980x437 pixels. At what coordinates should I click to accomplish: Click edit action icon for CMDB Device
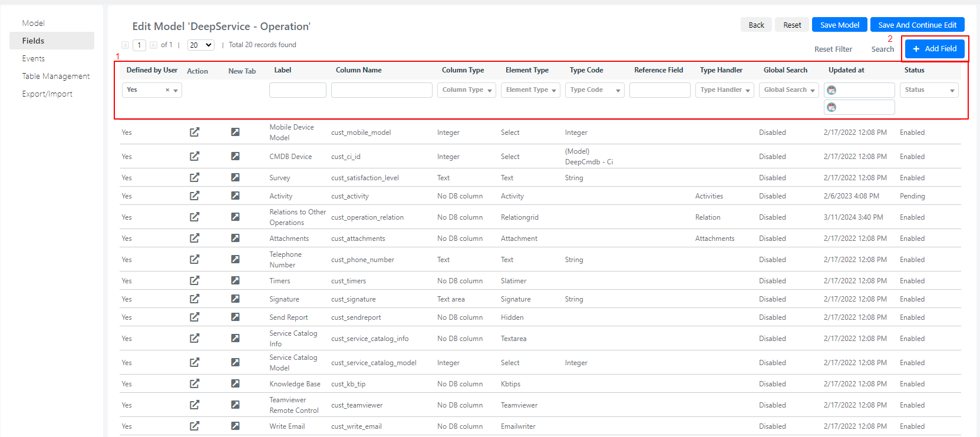click(194, 156)
